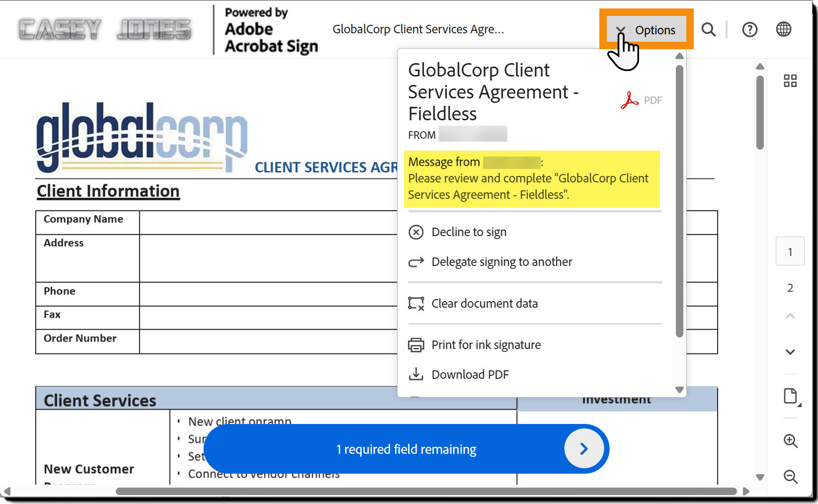Click the 'GlobalCorp Client Services Agre...' title
Viewport: 818px width, 504px height.
click(x=418, y=29)
